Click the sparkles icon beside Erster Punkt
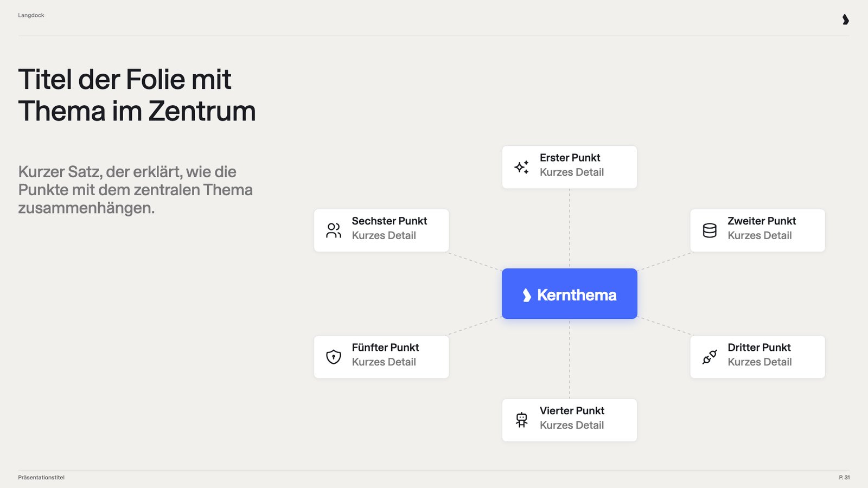The width and height of the screenshot is (868, 488). point(521,167)
